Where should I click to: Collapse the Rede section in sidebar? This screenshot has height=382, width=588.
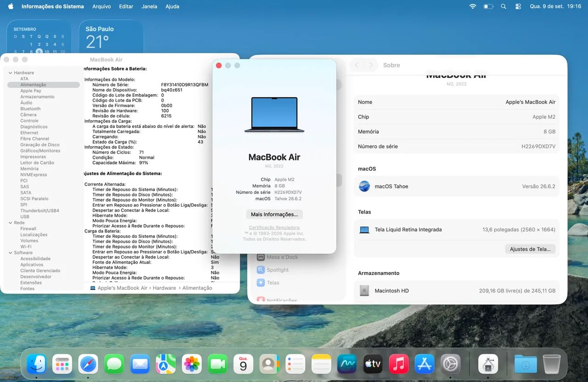(x=10, y=223)
